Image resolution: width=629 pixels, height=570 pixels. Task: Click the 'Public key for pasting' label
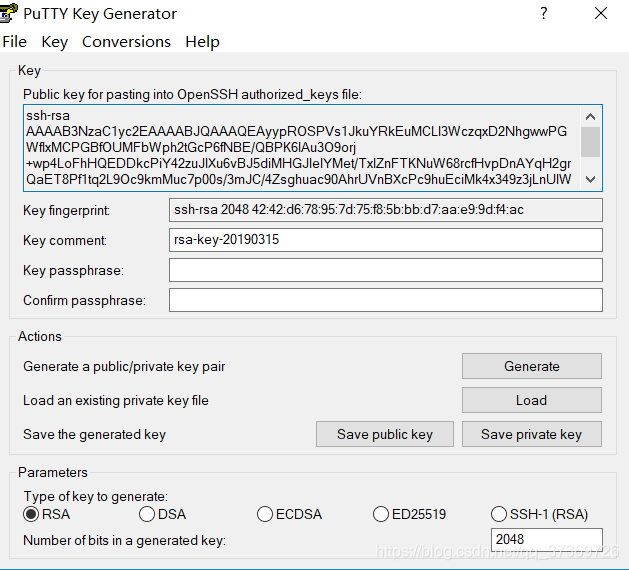tap(193, 94)
